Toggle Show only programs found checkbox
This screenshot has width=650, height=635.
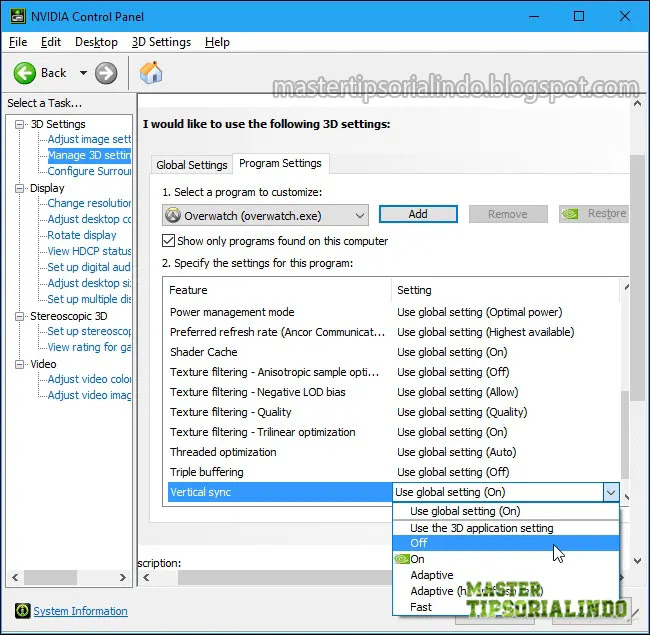point(168,240)
